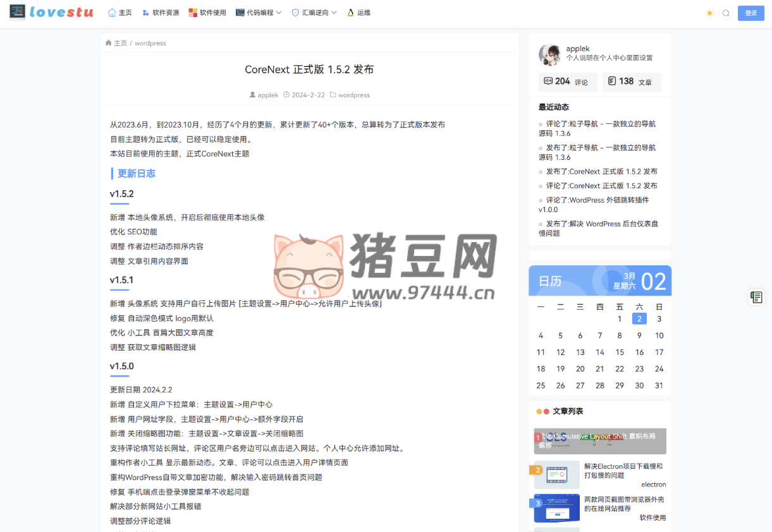Open the floating table-of-contents icon
The width and height of the screenshot is (772, 532).
click(x=756, y=298)
